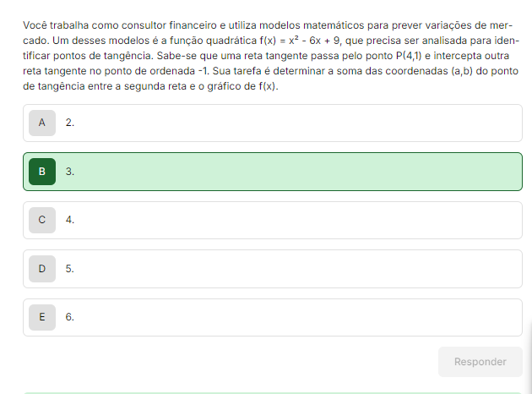Select the highlighted answer text "3."

pos(70,172)
